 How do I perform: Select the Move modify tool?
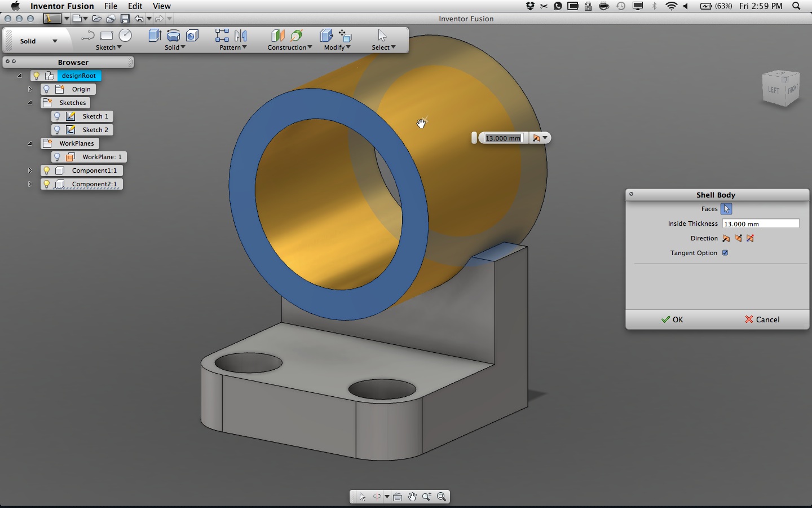(x=345, y=36)
